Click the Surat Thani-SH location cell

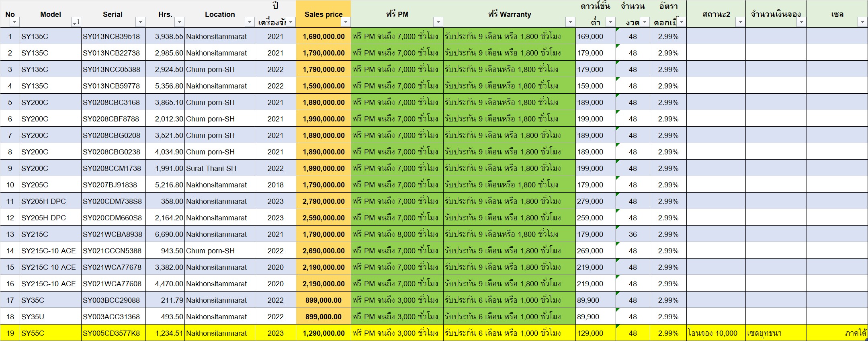pyautogui.click(x=220, y=168)
